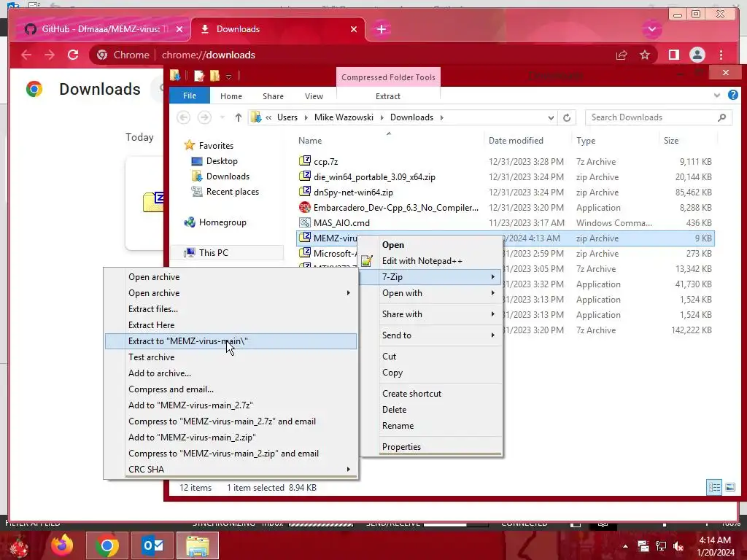
Task: Close the GitHub MEMZ-virus tab
Action: 179,29
